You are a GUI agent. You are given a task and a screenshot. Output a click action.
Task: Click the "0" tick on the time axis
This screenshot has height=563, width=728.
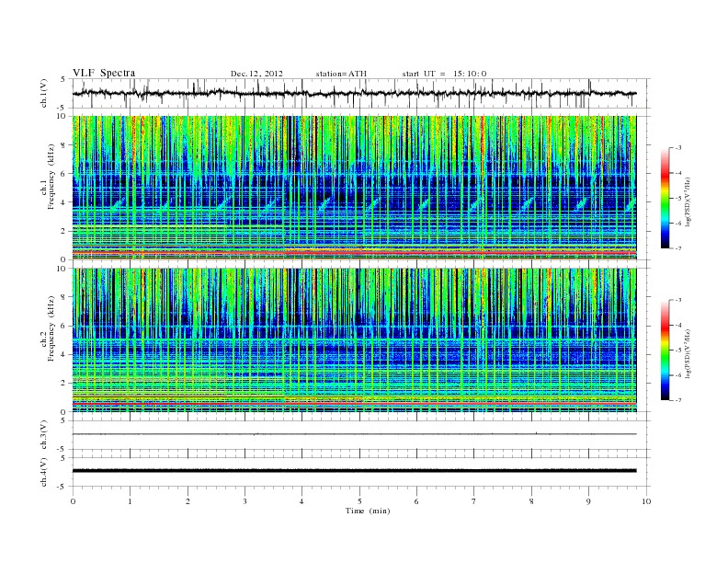tap(73, 501)
